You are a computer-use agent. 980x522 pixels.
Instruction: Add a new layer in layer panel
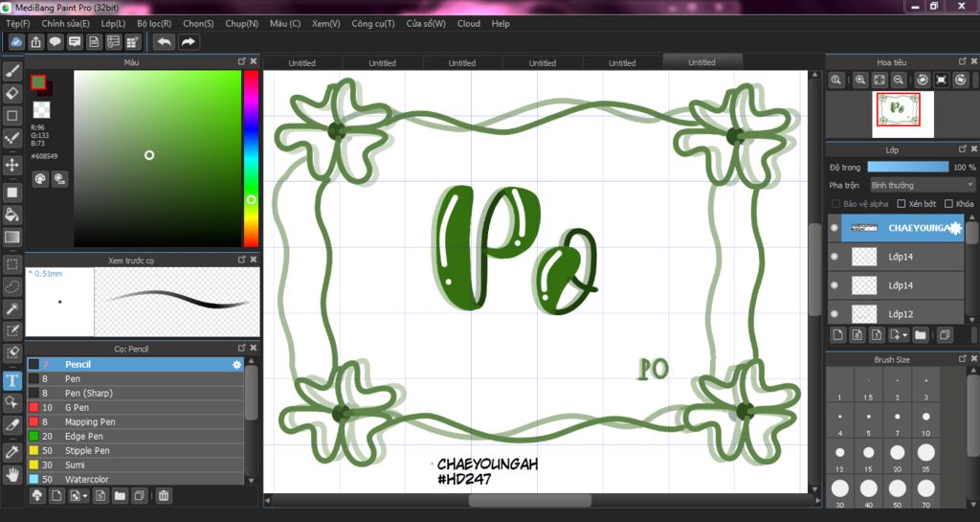tap(837, 335)
